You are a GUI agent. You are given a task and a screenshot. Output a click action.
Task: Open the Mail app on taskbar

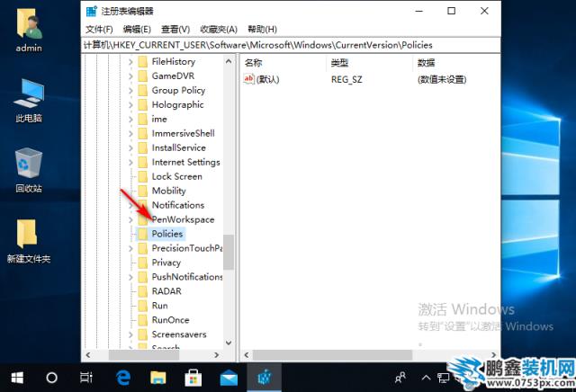point(229,378)
